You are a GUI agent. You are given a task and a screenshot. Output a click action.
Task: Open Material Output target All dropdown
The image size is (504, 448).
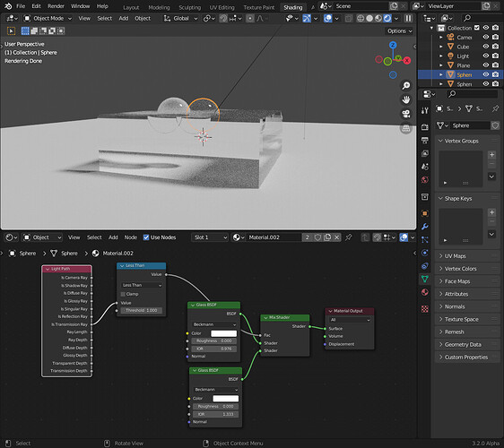(350, 320)
